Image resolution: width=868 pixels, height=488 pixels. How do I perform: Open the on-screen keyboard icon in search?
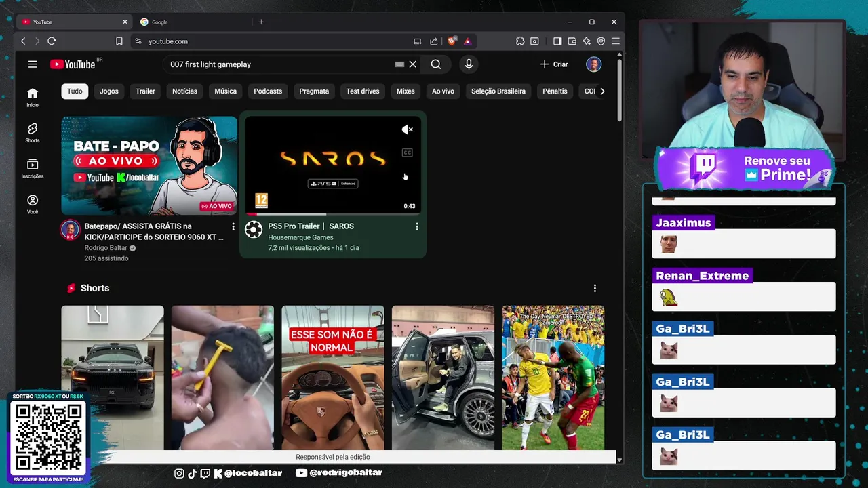click(x=399, y=64)
